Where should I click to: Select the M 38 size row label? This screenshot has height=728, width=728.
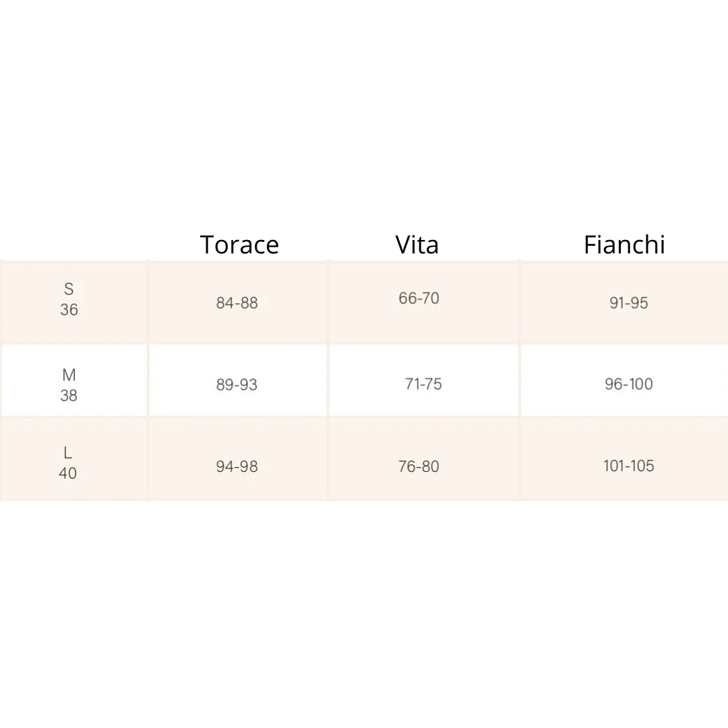tap(69, 385)
